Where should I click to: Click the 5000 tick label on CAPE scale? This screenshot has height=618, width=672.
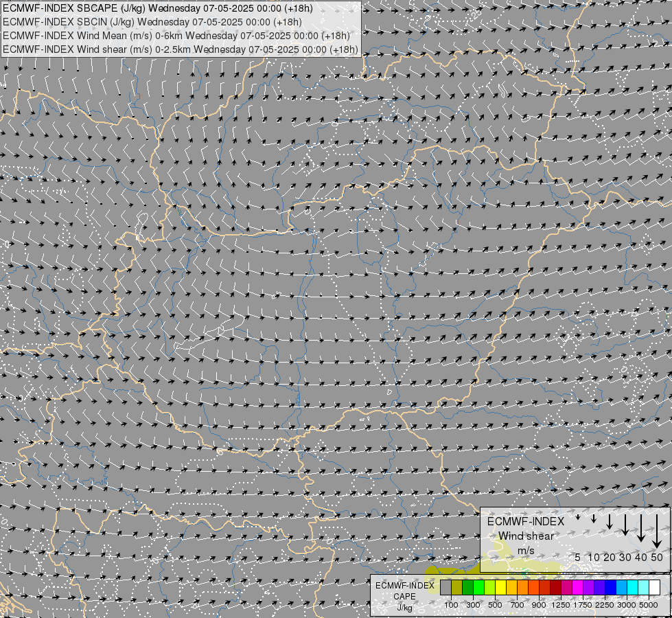[x=649, y=605]
